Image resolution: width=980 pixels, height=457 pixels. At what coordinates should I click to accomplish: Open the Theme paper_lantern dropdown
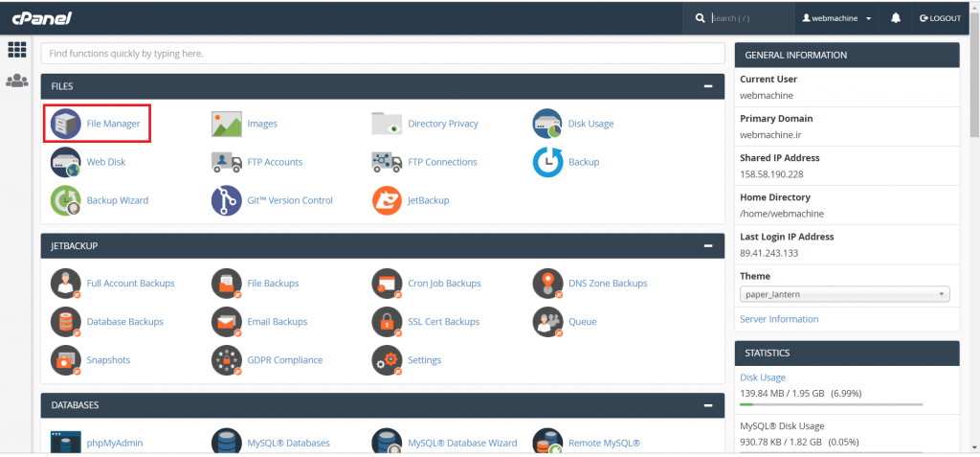[845, 294]
